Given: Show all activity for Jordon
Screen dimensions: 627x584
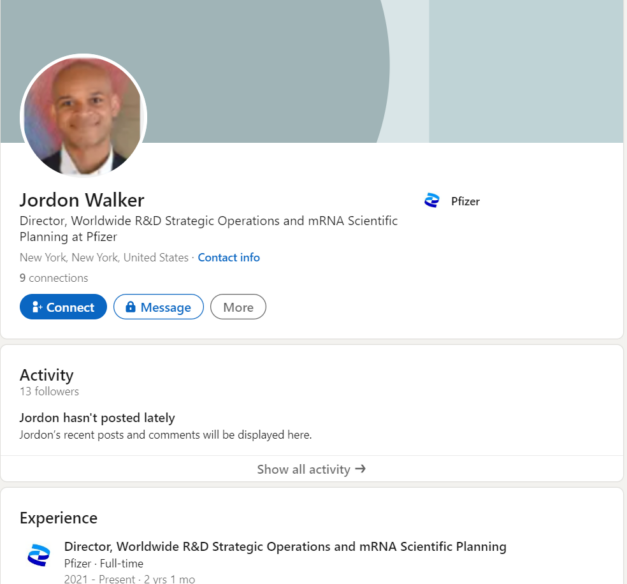Looking at the screenshot, I should click(x=312, y=469).
